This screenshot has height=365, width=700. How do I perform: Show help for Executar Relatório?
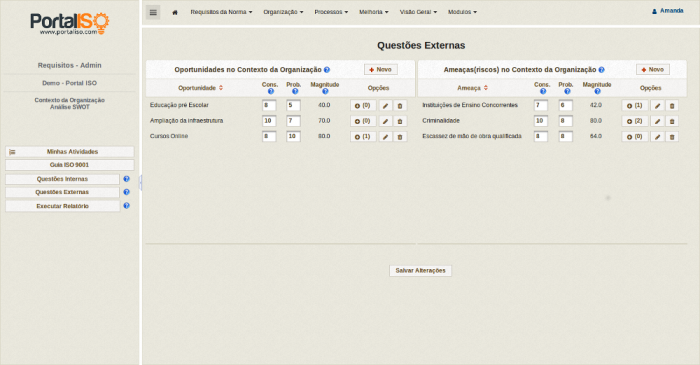click(x=127, y=206)
